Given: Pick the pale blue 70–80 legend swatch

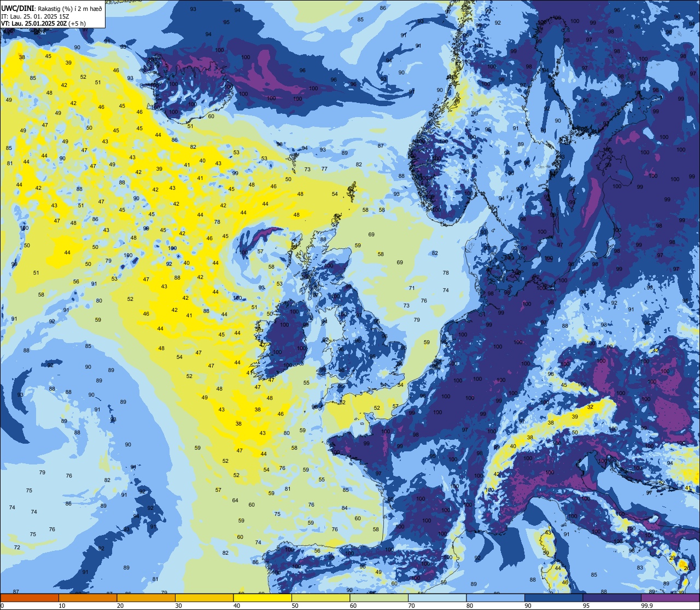Looking at the screenshot, I should pyautogui.click(x=437, y=597).
